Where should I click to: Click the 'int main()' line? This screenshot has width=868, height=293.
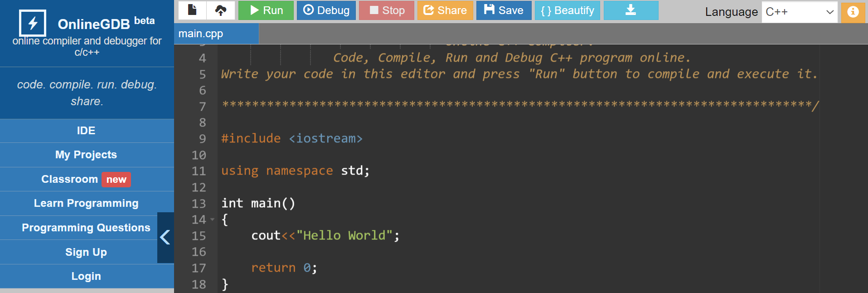[258, 203]
